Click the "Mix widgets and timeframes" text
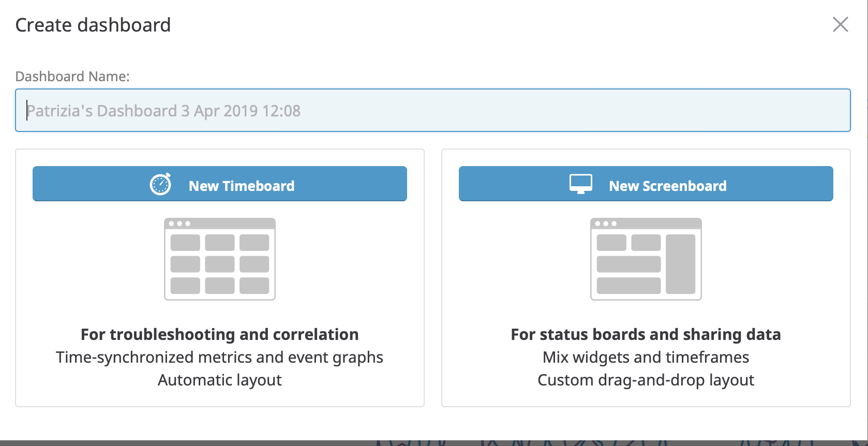Viewport: 868px width, 446px height. (646, 357)
